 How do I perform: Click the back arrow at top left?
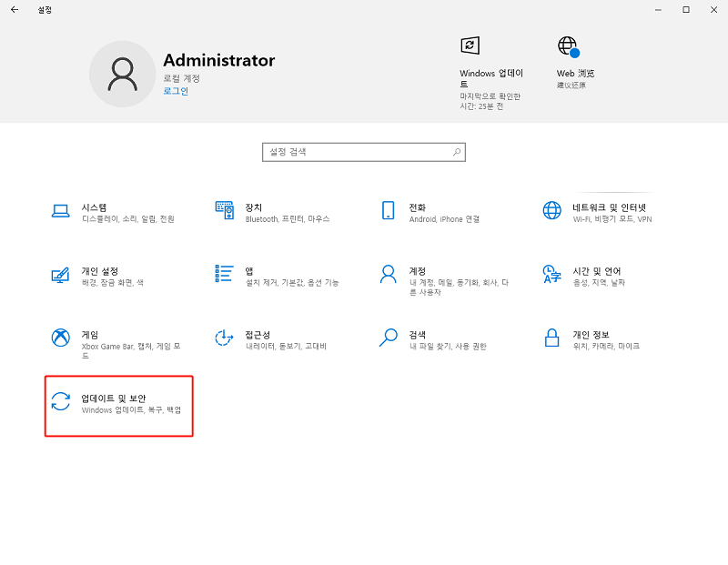14,10
